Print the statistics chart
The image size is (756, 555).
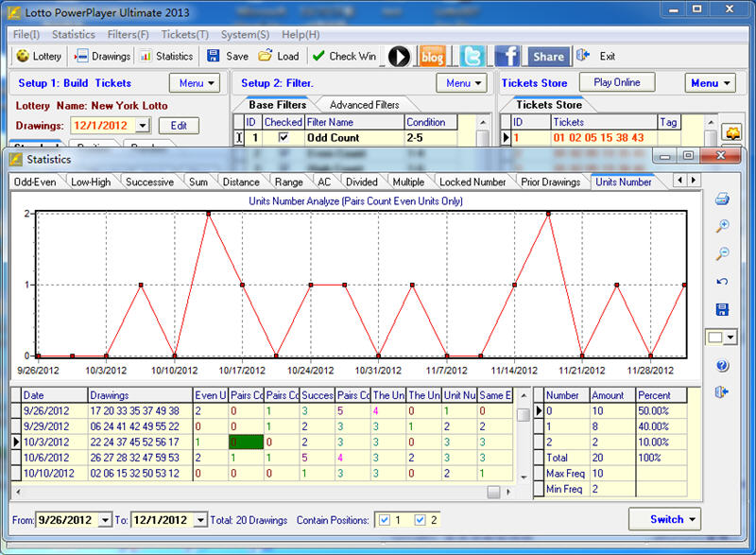point(722,199)
